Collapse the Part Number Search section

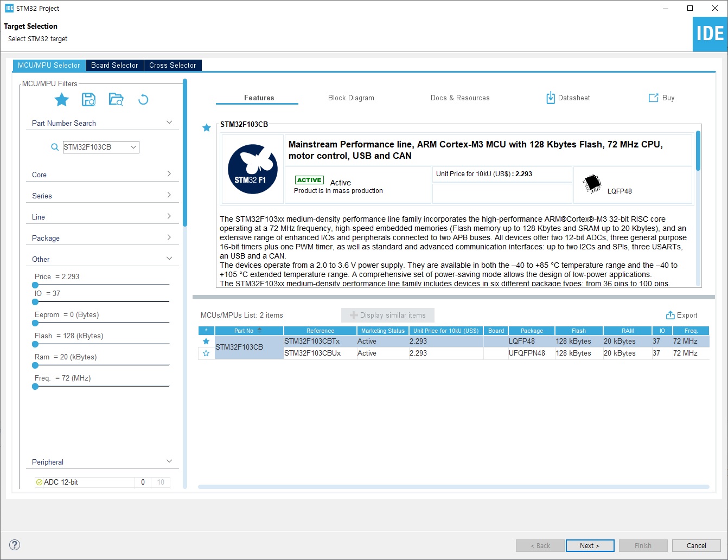[x=169, y=123]
